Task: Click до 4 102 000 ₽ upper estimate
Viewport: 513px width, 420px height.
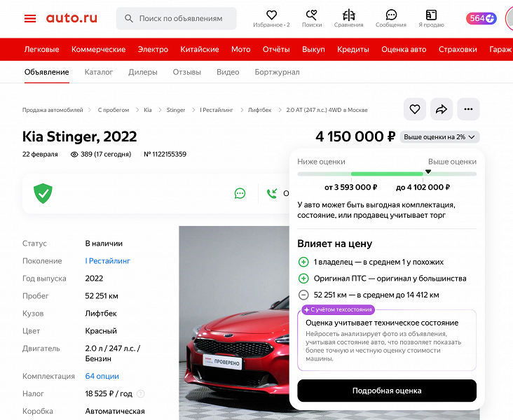Action: [423, 188]
